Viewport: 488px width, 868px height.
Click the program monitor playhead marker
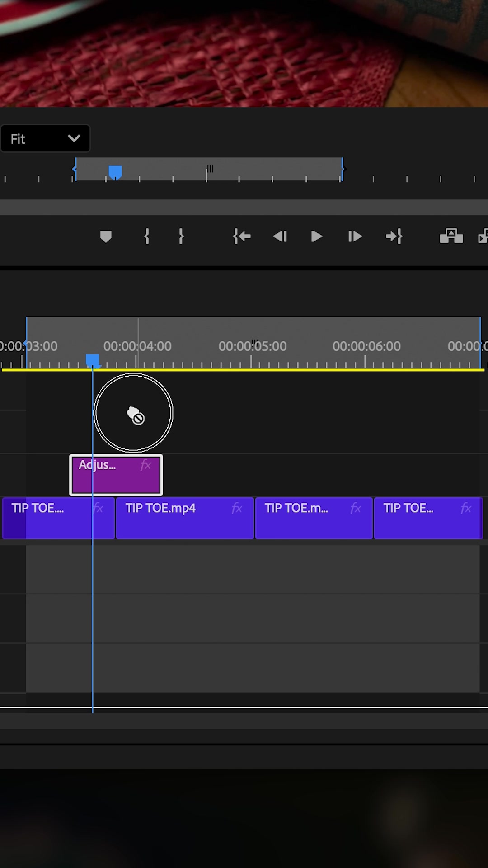[116, 173]
